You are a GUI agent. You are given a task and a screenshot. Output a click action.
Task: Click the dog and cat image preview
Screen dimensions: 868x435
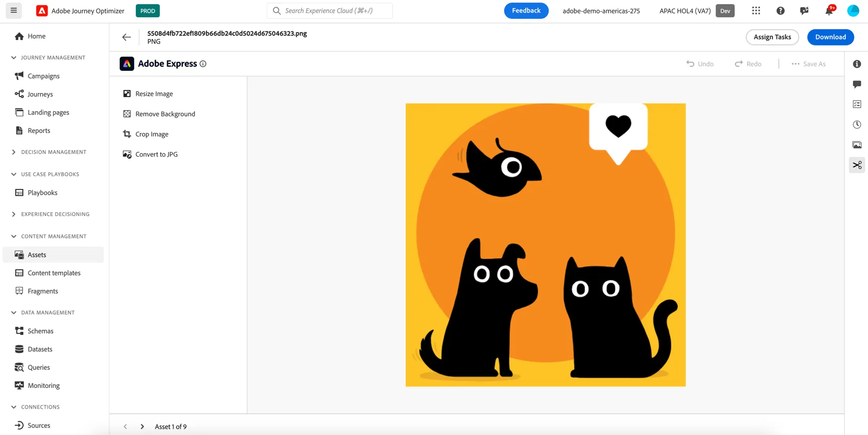(x=546, y=245)
